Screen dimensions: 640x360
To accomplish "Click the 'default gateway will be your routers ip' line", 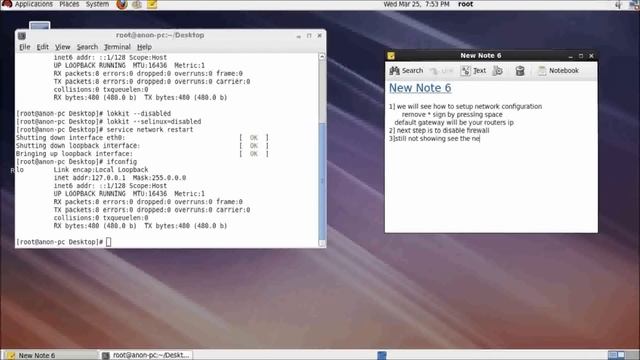I will tap(454, 122).
